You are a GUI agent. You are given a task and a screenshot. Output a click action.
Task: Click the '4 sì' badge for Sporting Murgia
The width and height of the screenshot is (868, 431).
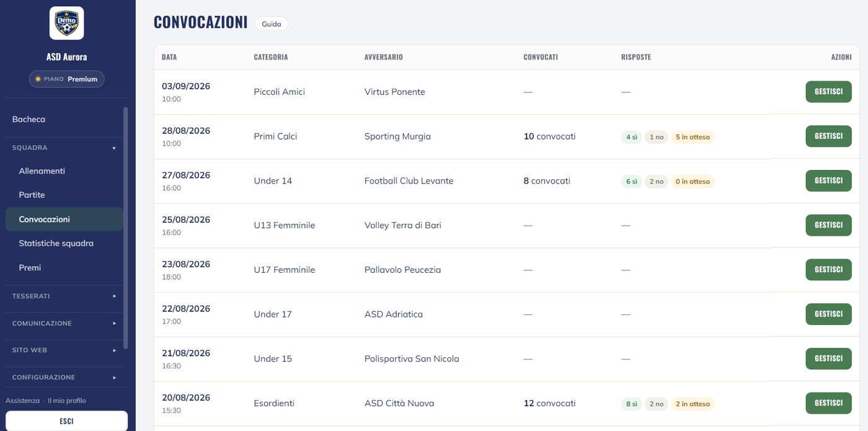[x=632, y=137]
